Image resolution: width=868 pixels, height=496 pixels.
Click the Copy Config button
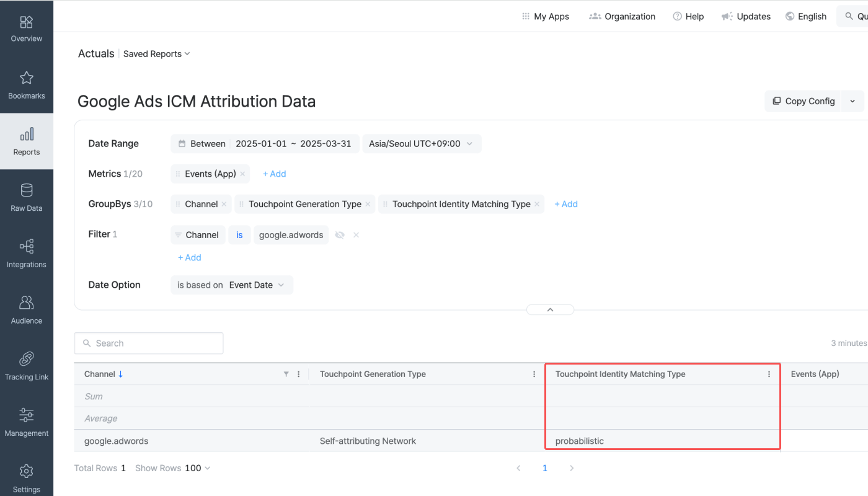tap(803, 101)
